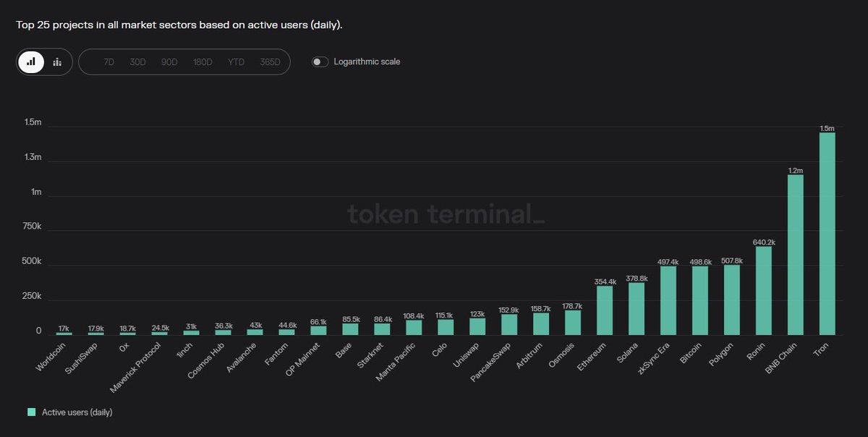Click the 178.7k value label

572,306
